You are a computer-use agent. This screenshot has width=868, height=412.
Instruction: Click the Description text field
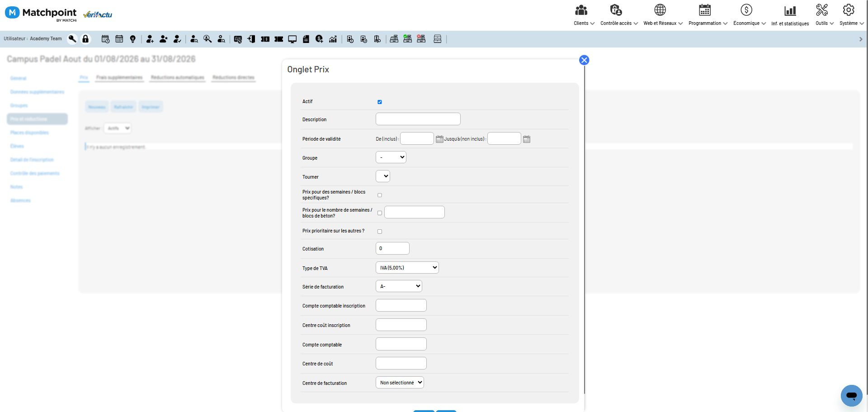[418, 119]
